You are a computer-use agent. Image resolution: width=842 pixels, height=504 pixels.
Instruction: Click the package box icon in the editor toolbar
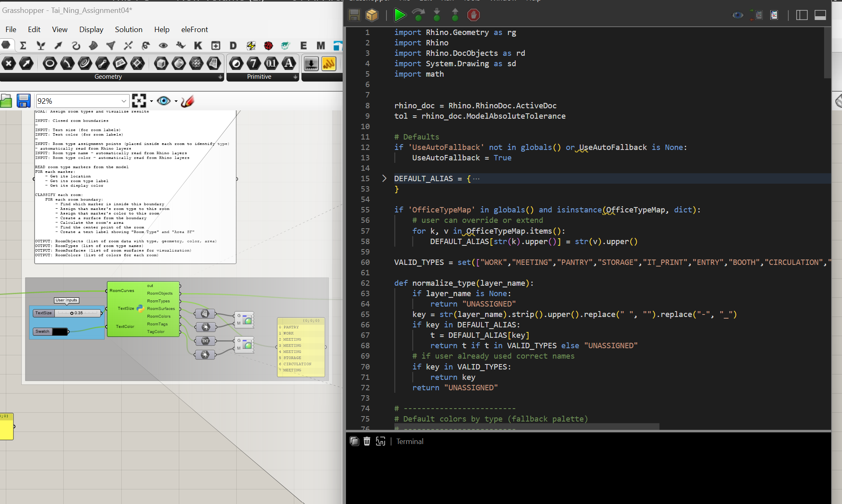click(372, 15)
